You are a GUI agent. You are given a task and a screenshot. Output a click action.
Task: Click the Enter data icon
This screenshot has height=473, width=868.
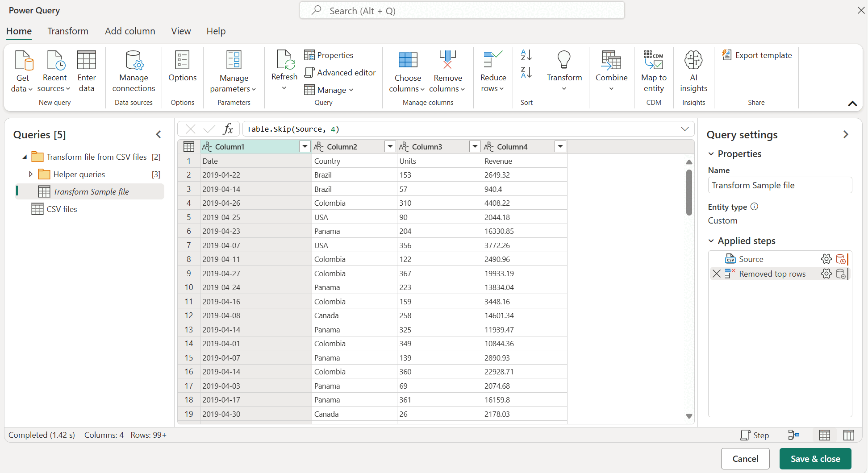[87, 60]
